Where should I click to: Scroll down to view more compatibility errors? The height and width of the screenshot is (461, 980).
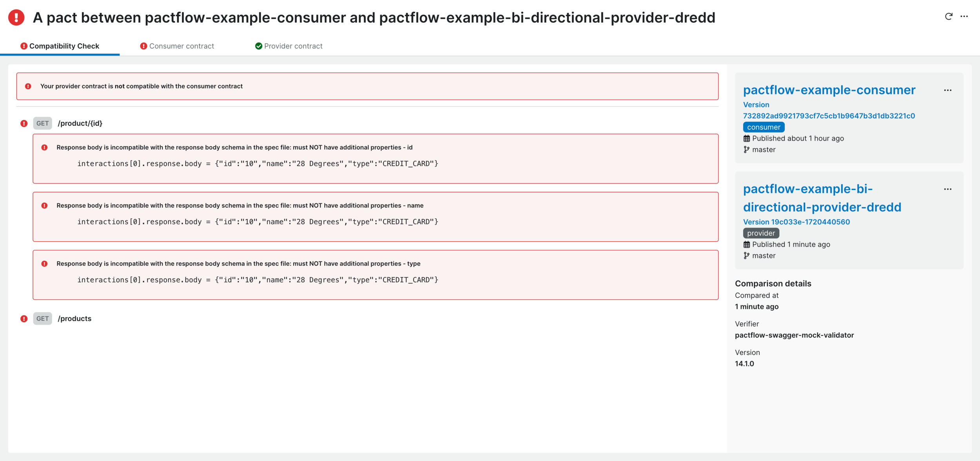(74, 318)
